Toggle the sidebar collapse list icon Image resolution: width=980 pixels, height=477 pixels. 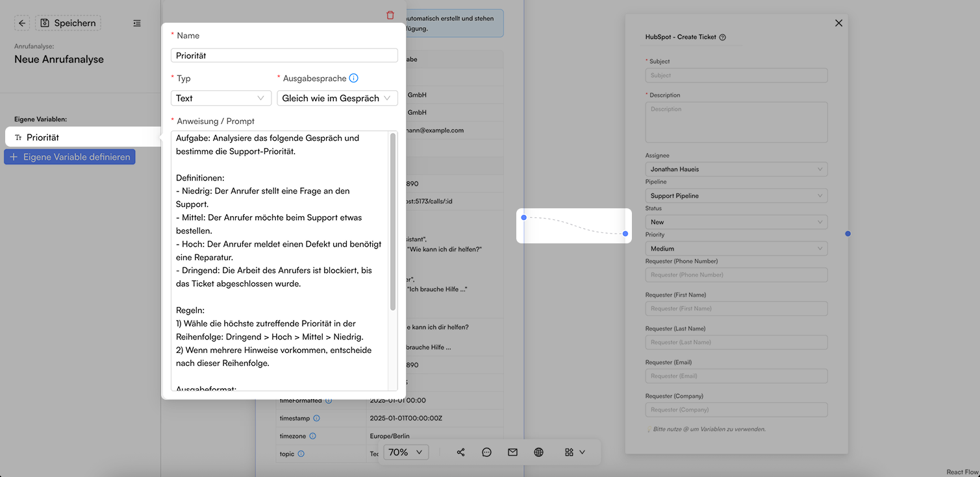(x=137, y=23)
